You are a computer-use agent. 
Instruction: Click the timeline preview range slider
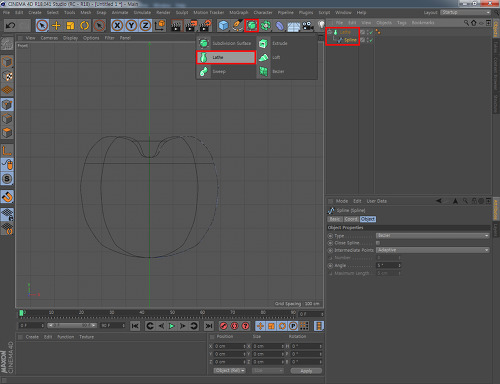(x=72, y=325)
